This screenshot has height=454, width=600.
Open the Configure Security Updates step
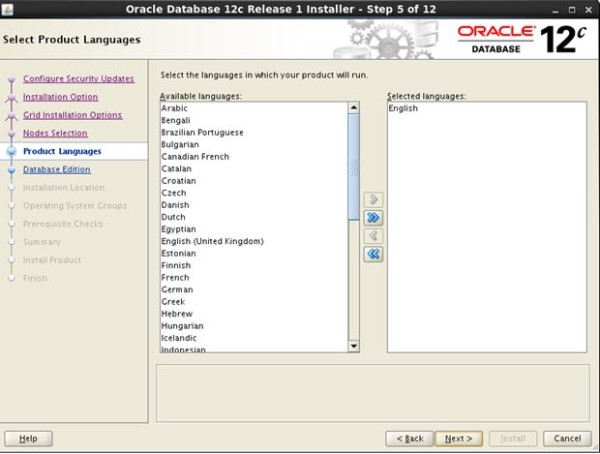point(78,79)
